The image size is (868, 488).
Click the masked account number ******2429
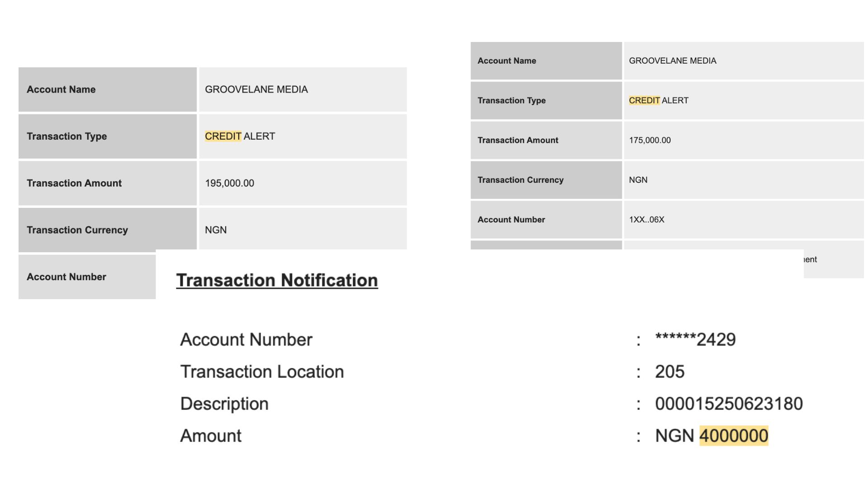(695, 340)
